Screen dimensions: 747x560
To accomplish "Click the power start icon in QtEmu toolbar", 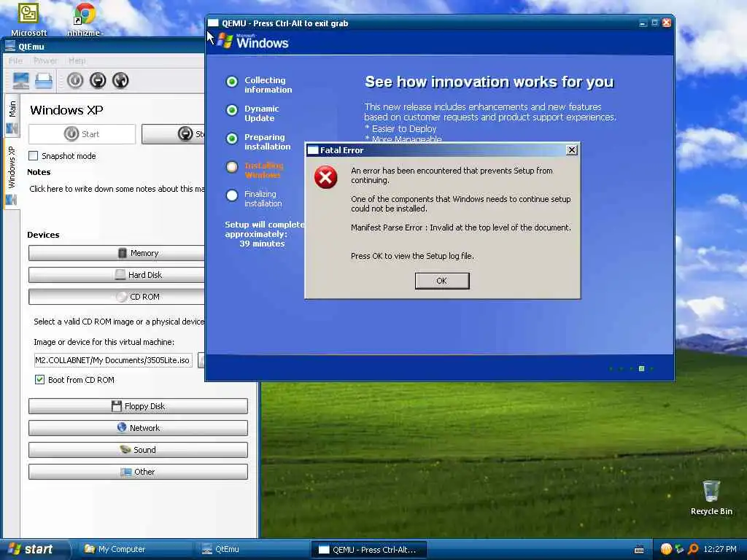I will point(75,80).
